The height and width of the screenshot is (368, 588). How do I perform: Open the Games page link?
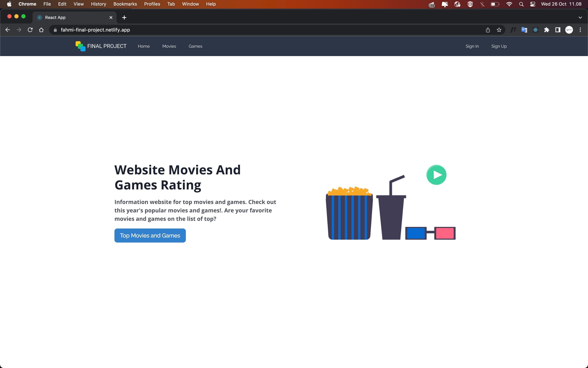(195, 46)
